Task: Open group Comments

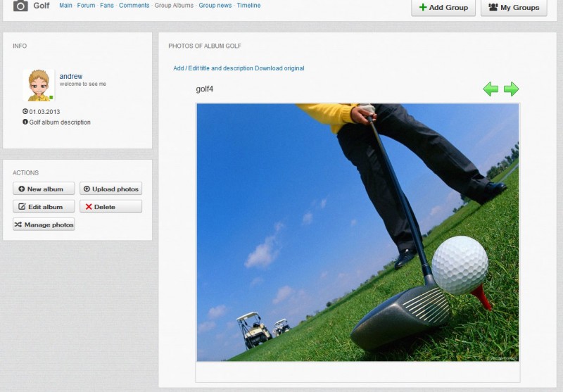Action: (x=134, y=6)
